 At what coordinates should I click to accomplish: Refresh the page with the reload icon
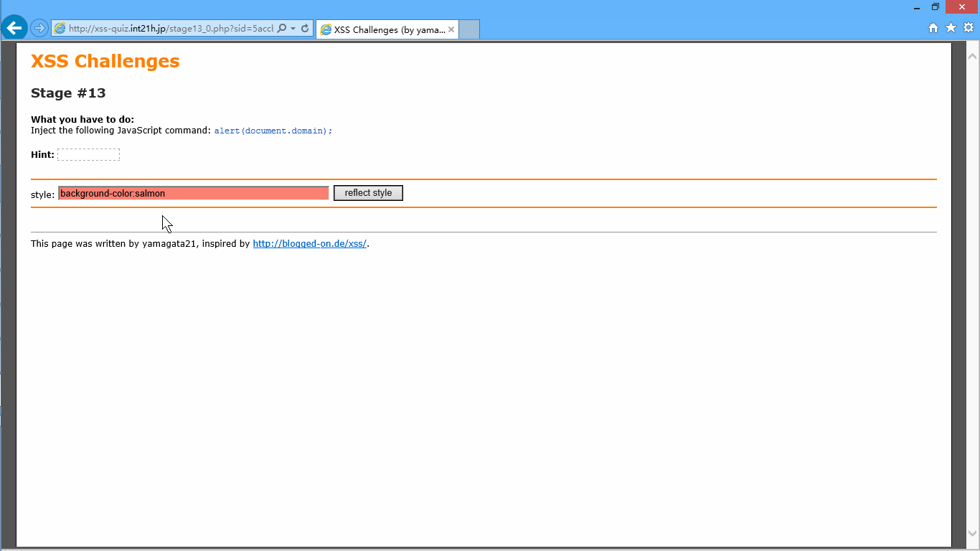305,29
